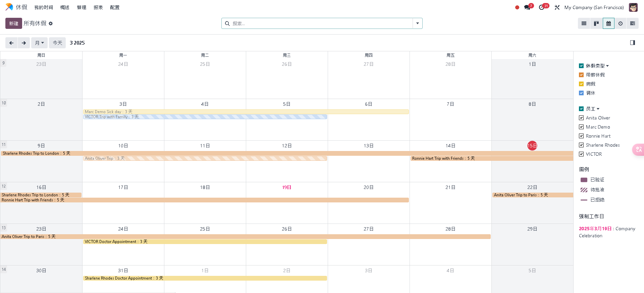Image resolution: width=644 pixels, height=293 pixels.
Task: Switch to kanban view
Action: point(596,23)
